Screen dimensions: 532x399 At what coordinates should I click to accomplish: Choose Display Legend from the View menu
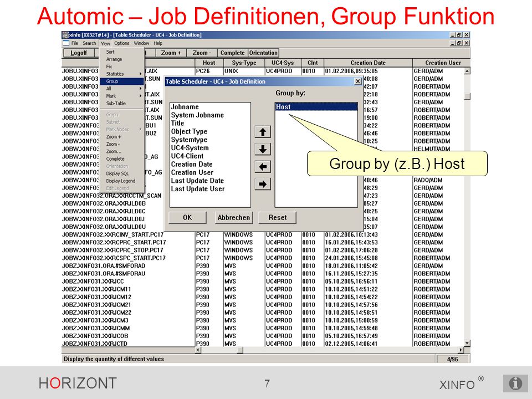(122, 181)
